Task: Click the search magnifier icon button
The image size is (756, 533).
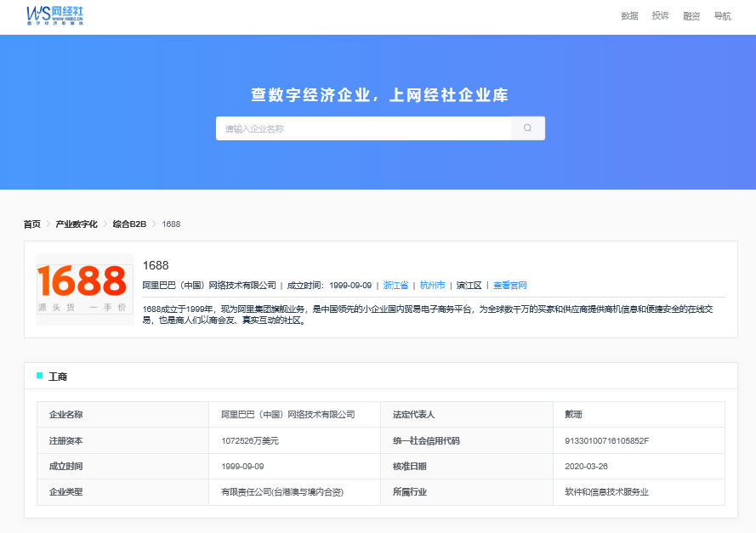Action: [x=527, y=128]
